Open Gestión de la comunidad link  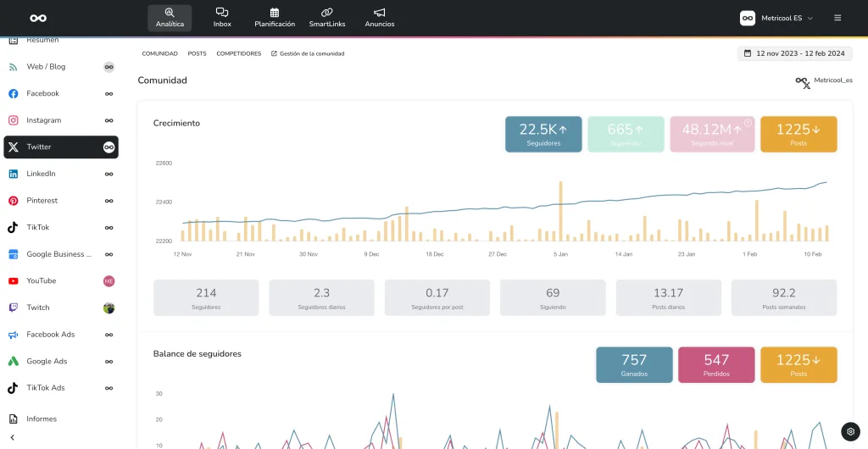pyautogui.click(x=308, y=53)
